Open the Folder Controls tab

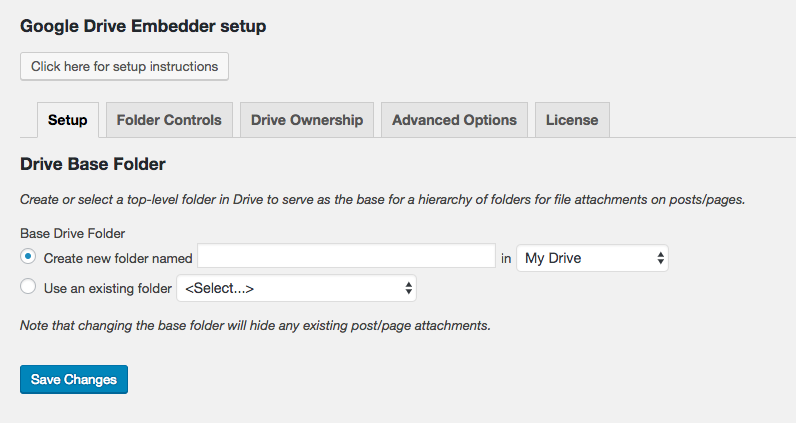pyautogui.click(x=169, y=120)
